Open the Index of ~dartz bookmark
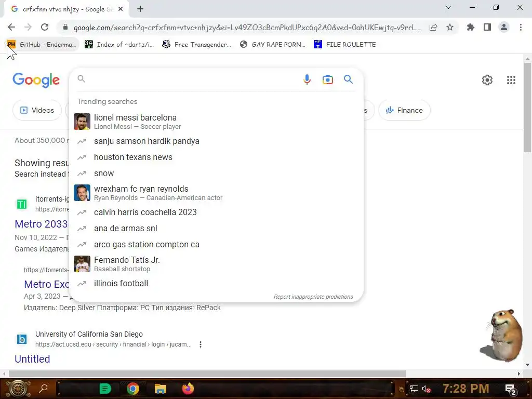532x399 pixels. point(119,45)
